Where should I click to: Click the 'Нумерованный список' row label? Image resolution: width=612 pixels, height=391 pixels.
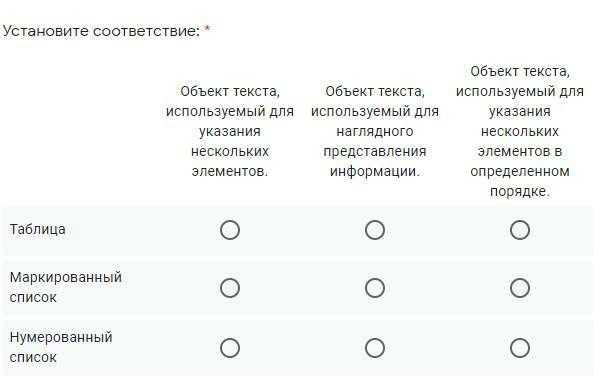(x=61, y=347)
